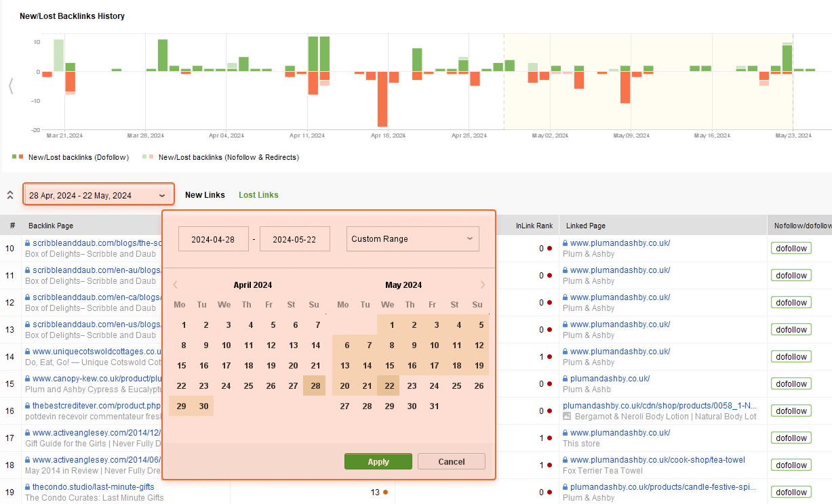Open candle-festive-spi linked page
Viewport: 832px width, 504px height.
[x=663, y=487]
